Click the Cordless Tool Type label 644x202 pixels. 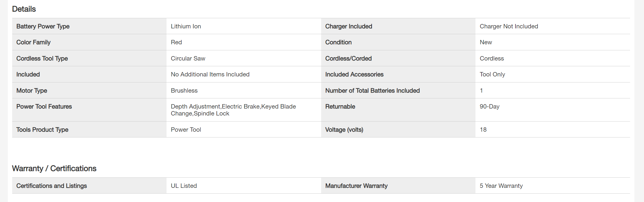pyautogui.click(x=42, y=58)
